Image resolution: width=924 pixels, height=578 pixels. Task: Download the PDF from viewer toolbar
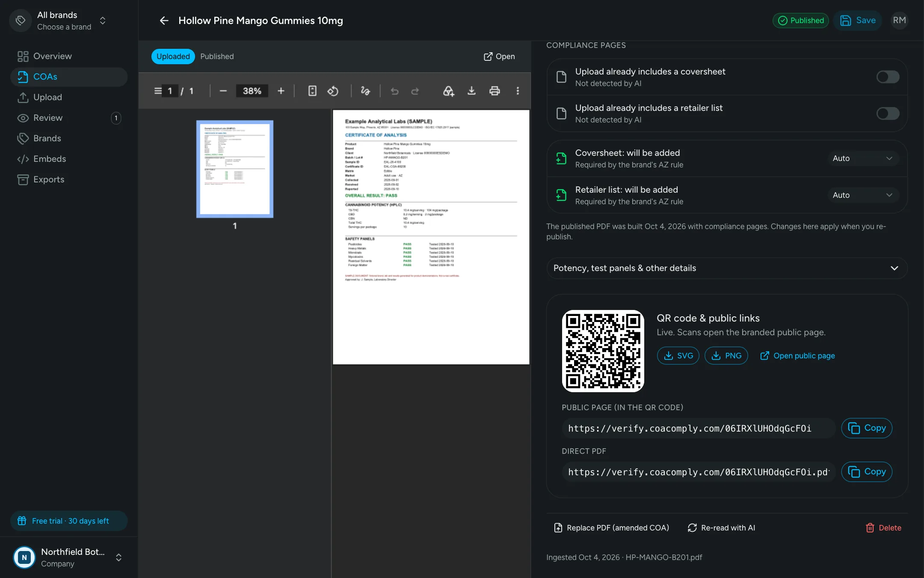(471, 91)
